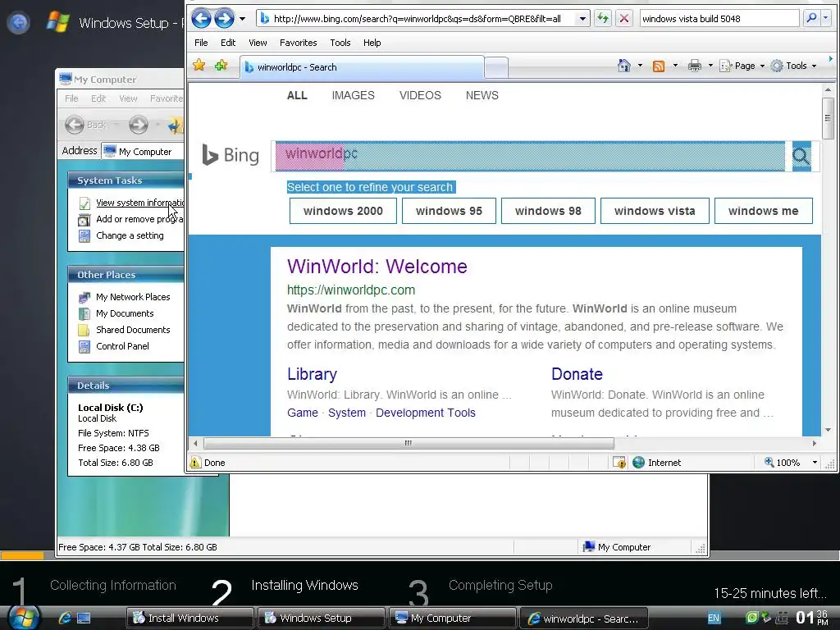
Task: Refine search with windows vista
Action: 655,211
